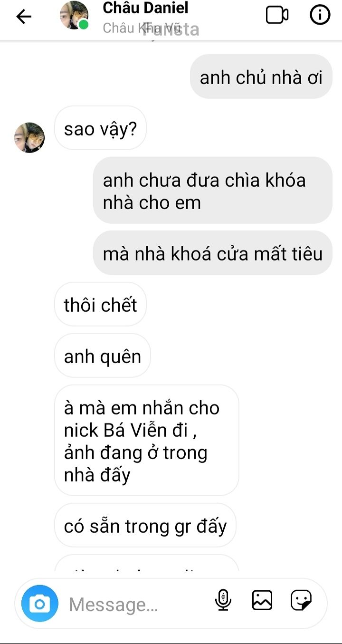Select the "anh chủ nhà ơi" message
The image size is (342, 644).
(x=261, y=77)
